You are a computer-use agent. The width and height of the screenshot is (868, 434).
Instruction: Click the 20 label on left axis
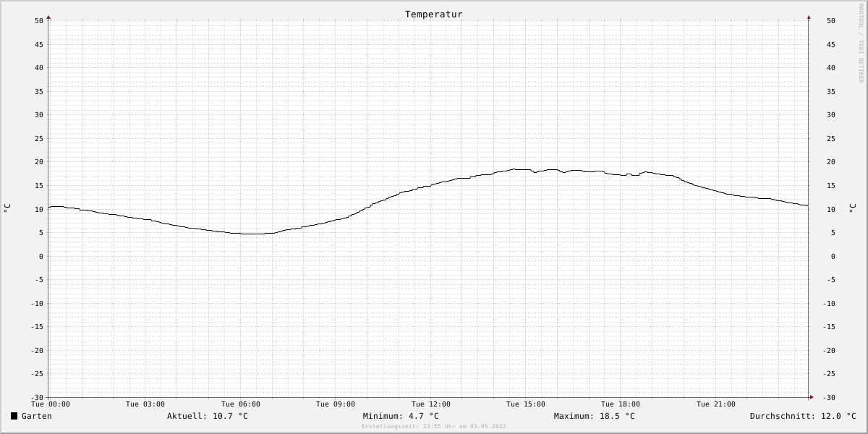tap(39, 162)
